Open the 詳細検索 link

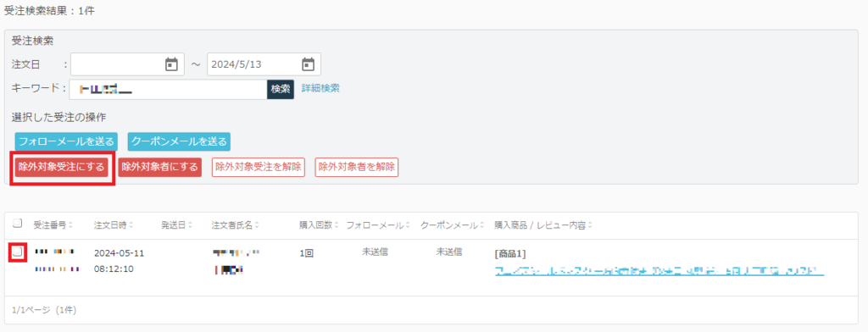pyautogui.click(x=320, y=88)
